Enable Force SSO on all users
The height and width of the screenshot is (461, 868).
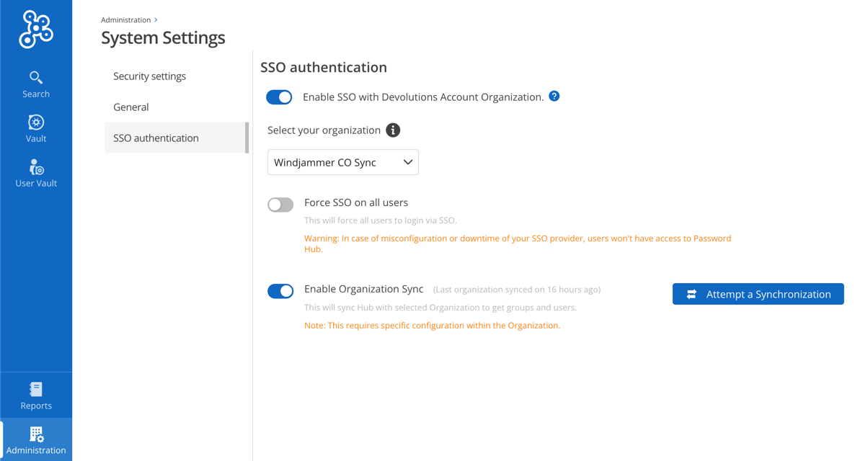click(x=280, y=205)
